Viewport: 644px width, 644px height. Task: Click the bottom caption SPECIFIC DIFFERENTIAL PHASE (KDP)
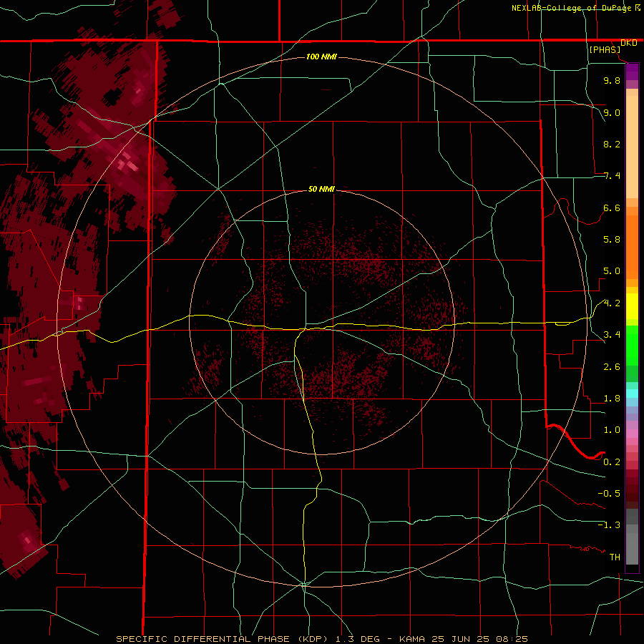pyautogui.click(x=223, y=639)
